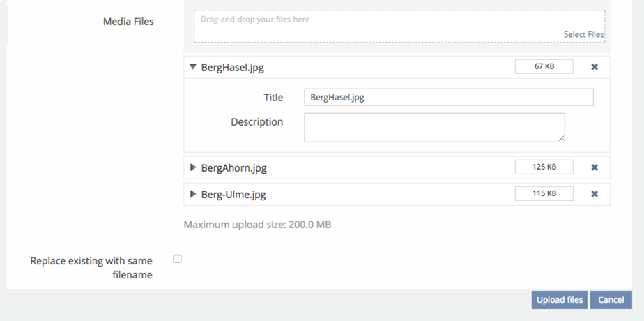The height and width of the screenshot is (321, 644).
Task: Grab the Description field resize handle
Action: pos(561,138)
